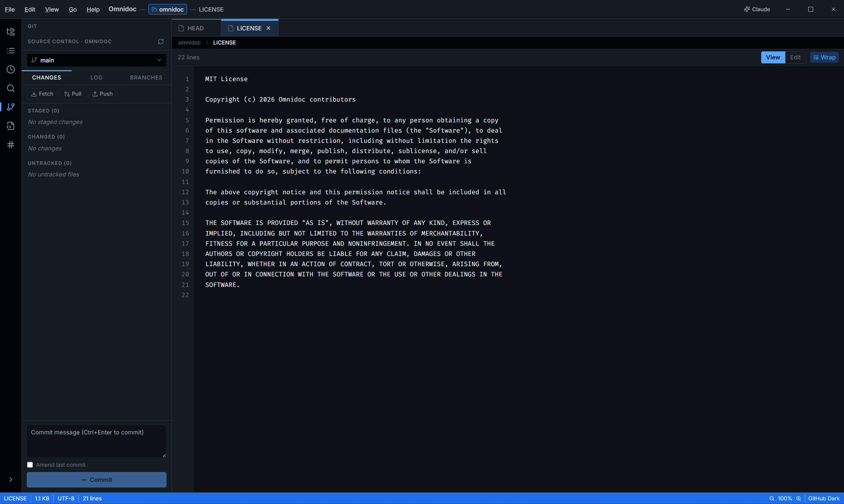Open the main branch dropdown
The image size is (844, 504).
pos(96,60)
